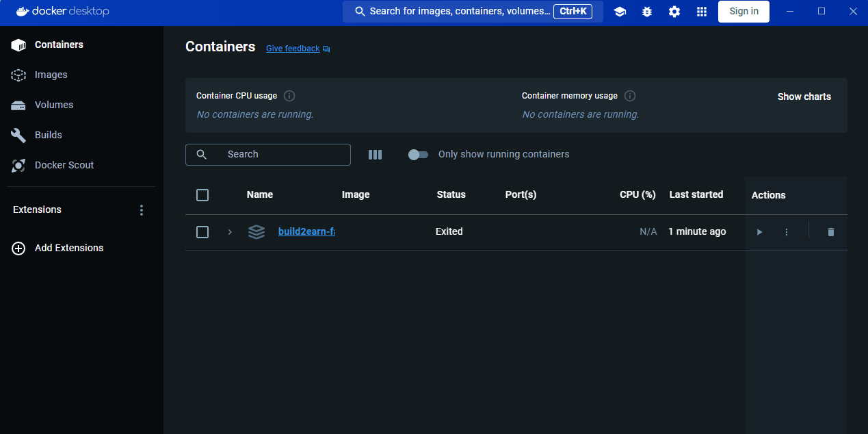Start the exited container using the play icon

(759, 231)
